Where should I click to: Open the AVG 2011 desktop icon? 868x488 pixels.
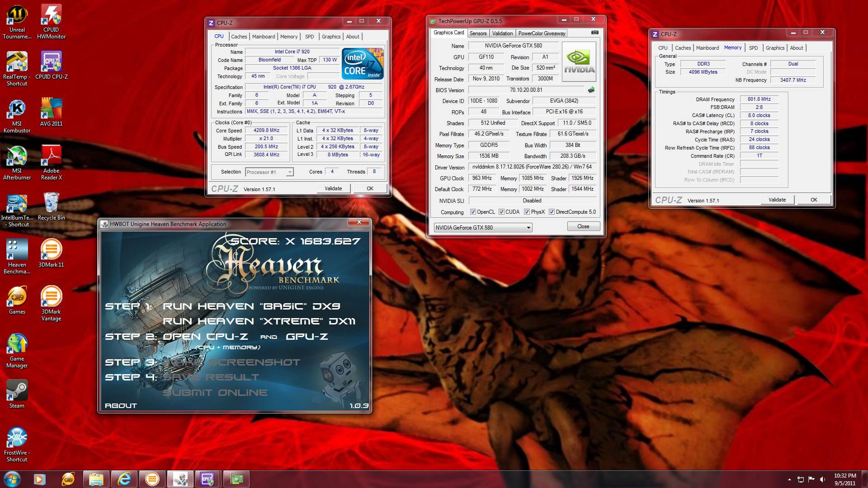[51, 112]
